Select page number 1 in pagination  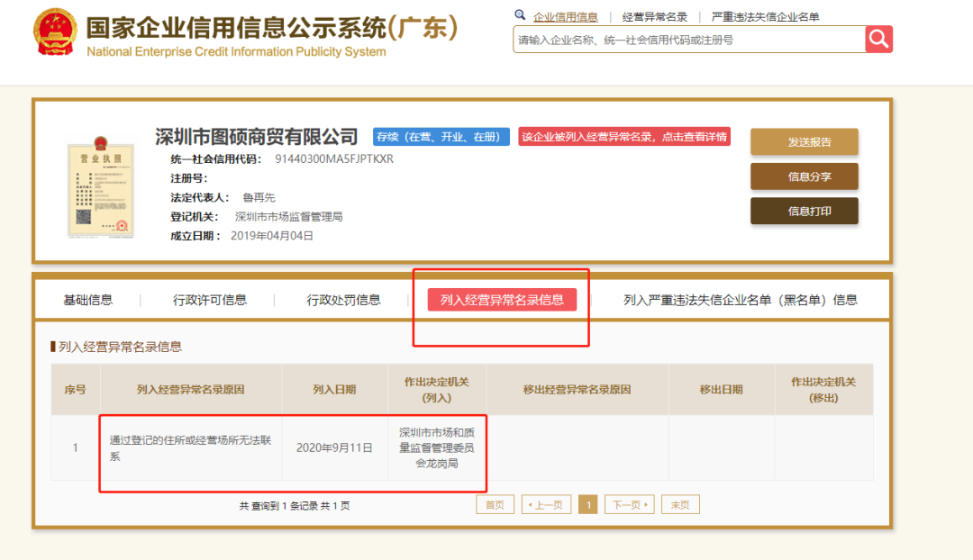coord(588,505)
